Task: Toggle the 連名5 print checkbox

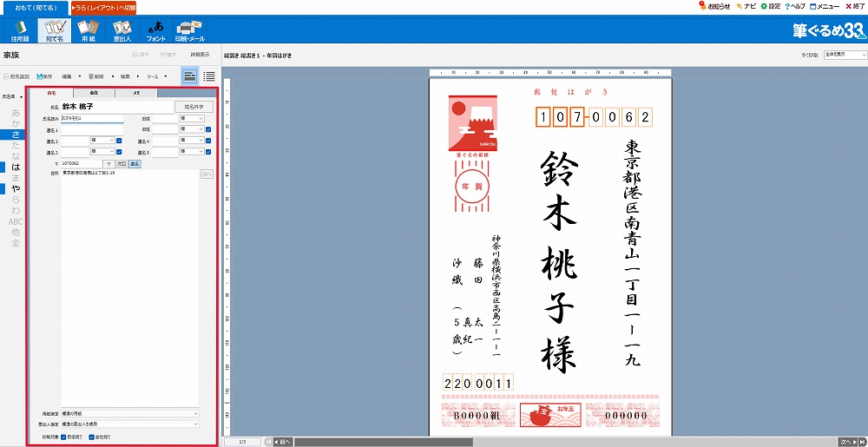Action: tap(208, 152)
